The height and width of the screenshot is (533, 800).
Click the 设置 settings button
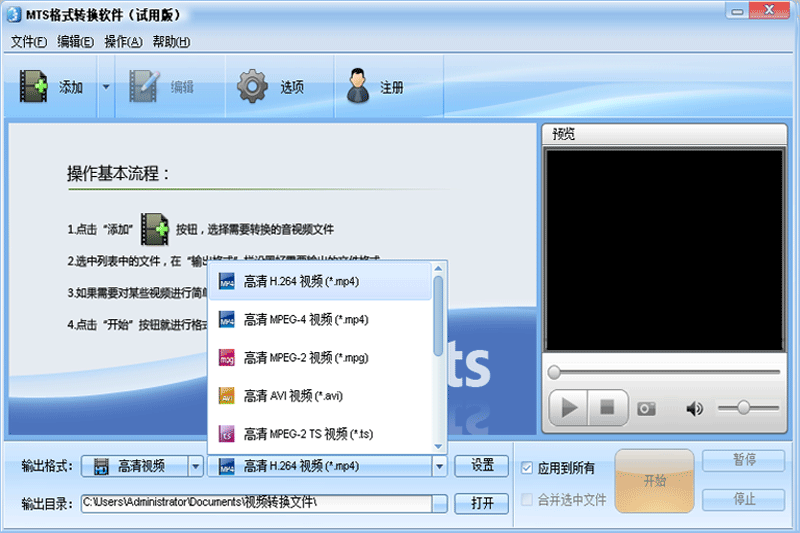482,466
